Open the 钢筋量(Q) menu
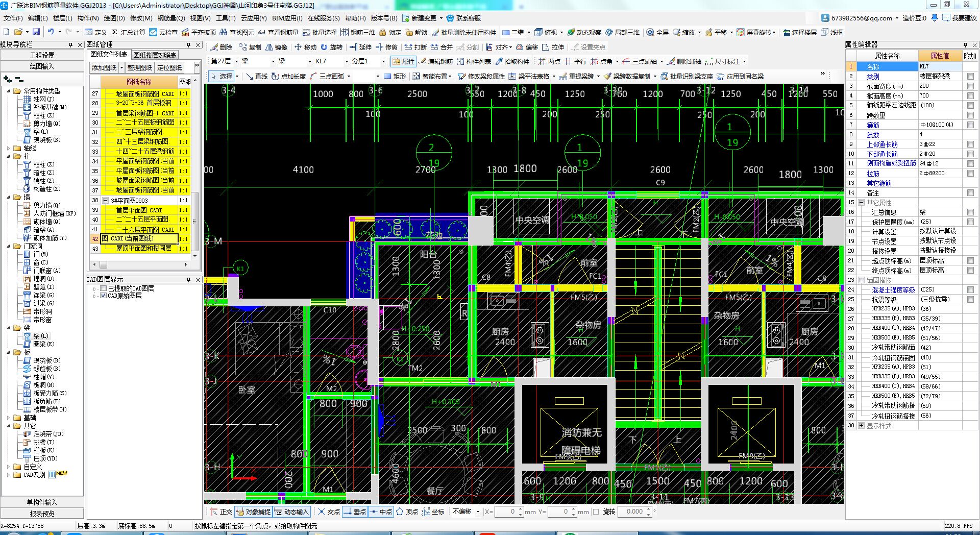980x535 pixels. pos(171,18)
